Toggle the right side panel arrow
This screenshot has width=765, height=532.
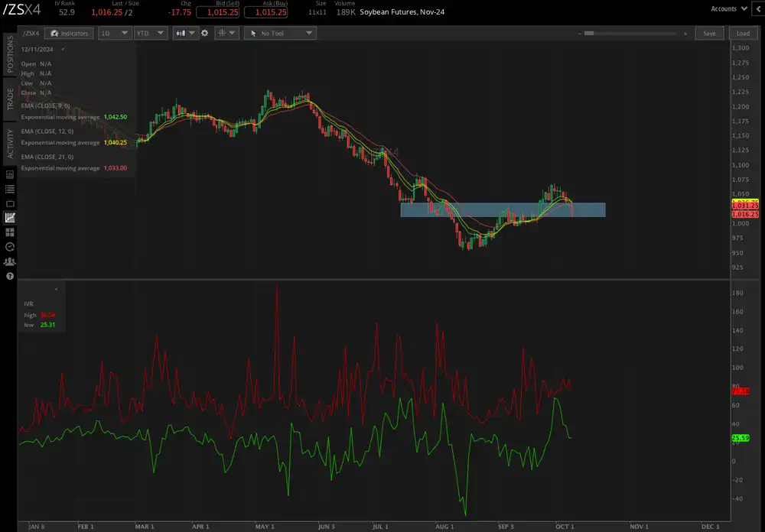[x=757, y=9]
